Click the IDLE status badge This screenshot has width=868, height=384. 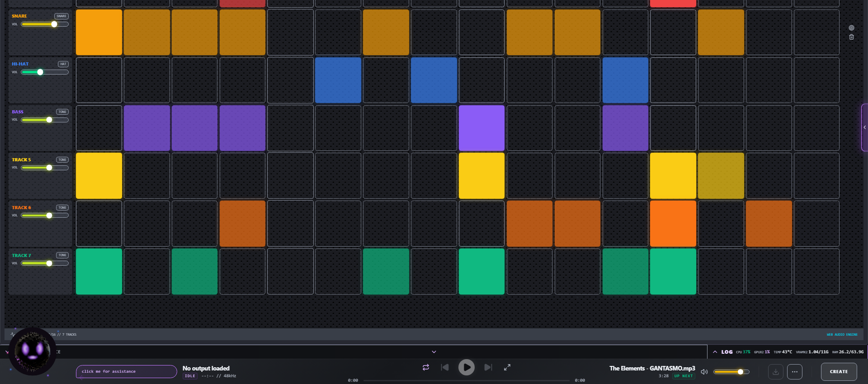point(190,376)
